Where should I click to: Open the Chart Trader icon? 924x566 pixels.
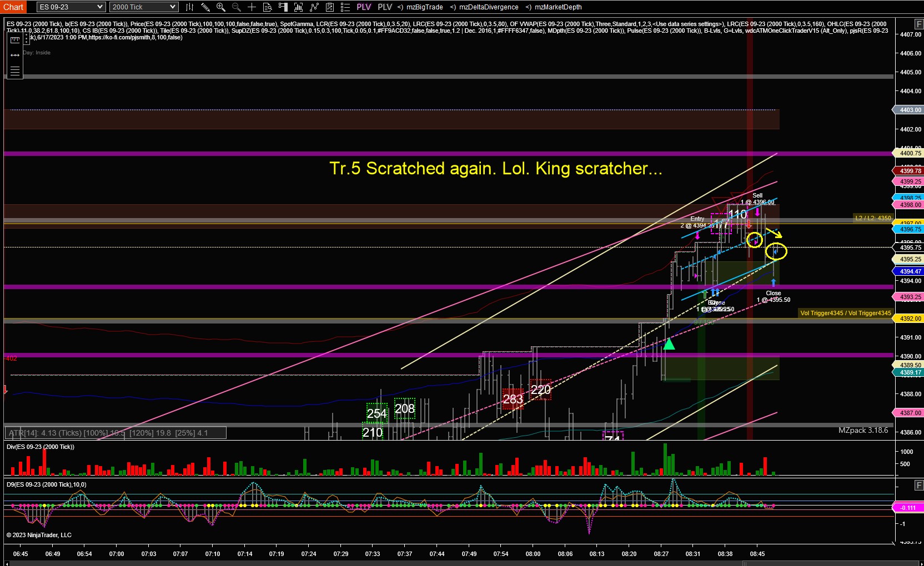coord(283,7)
